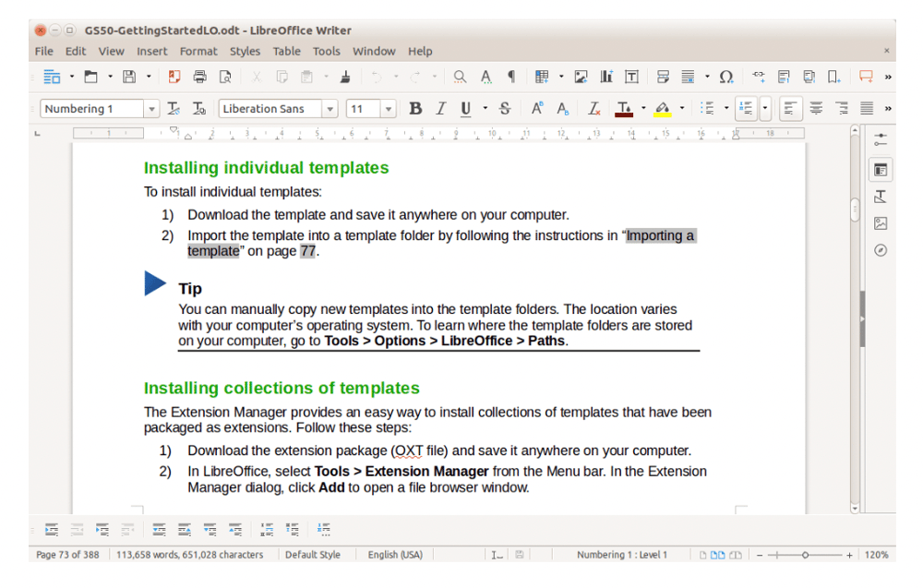This screenshot has width=923, height=588.
Task: Insert a bookmark
Action: tap(833, 77)
